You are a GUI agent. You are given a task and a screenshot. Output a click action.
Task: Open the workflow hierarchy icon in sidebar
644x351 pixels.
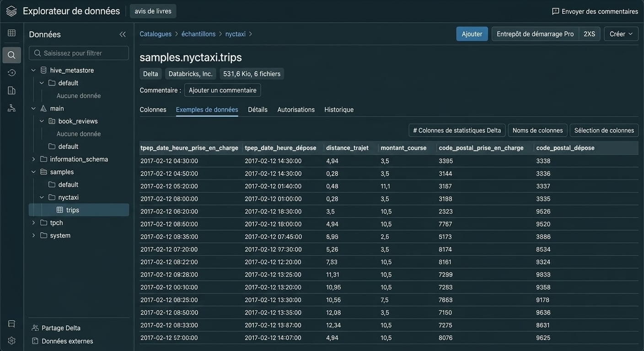click(11, 108)
